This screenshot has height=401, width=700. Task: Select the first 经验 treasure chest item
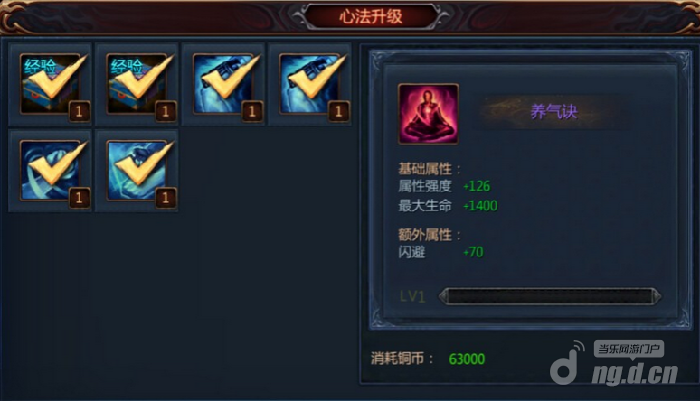click(50, 84)
